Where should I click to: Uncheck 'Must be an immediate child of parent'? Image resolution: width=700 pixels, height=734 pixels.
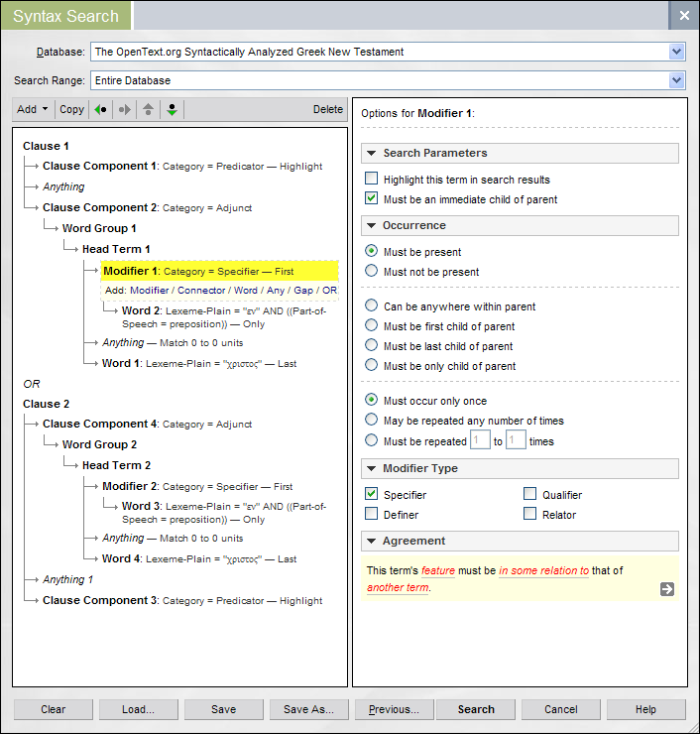point(372,199)
